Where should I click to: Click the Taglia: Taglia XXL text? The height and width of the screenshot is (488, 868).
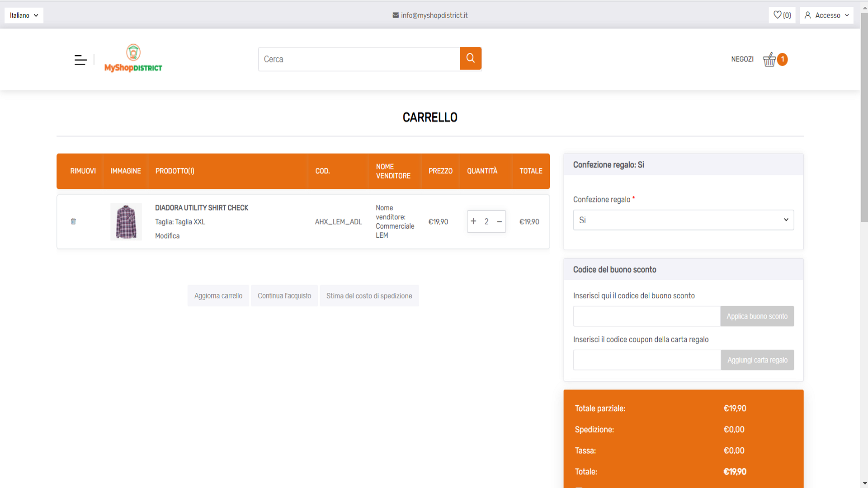click(x=180, y=222)
